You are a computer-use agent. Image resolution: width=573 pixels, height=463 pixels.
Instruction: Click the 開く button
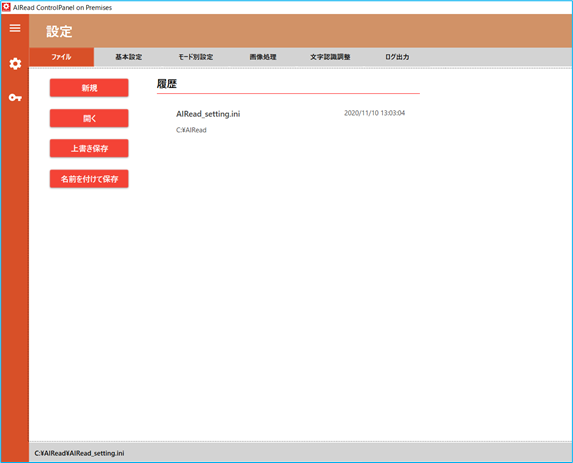tap(89, 118)
